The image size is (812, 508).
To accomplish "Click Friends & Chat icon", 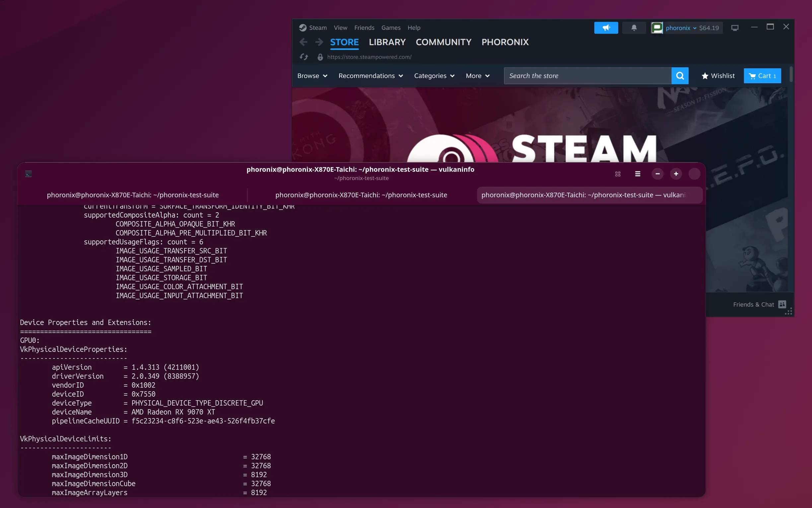I will coord(782,304).
